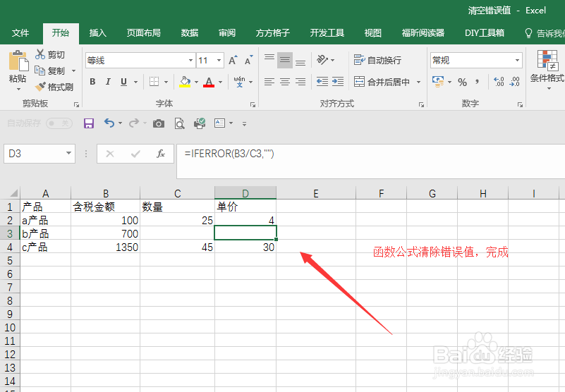The image size is (565, 392).
Task: Open the customize quick access toolbar dropdown
Action: point(244,123)
